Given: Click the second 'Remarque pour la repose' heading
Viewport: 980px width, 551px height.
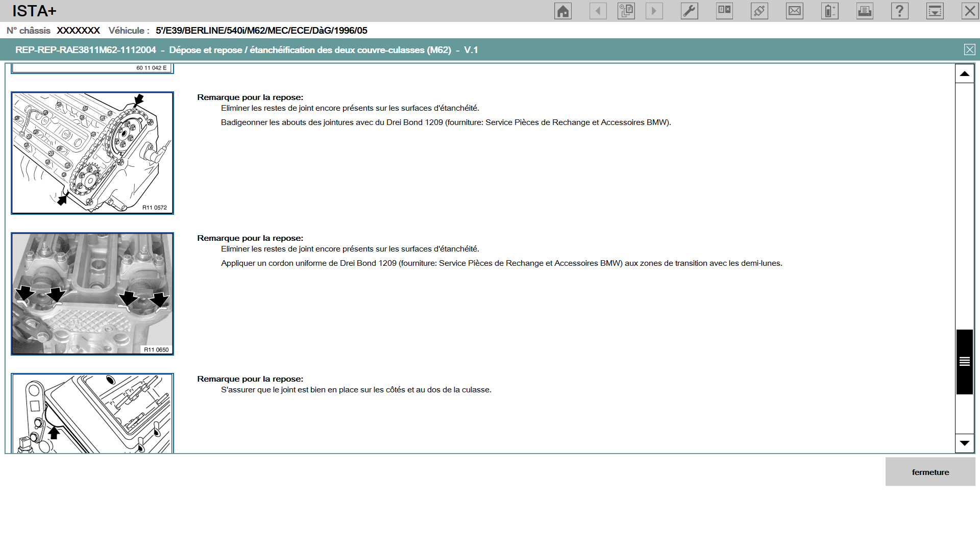Looking at the screenshot, I should pyautogui.click(x=250, y=238).
